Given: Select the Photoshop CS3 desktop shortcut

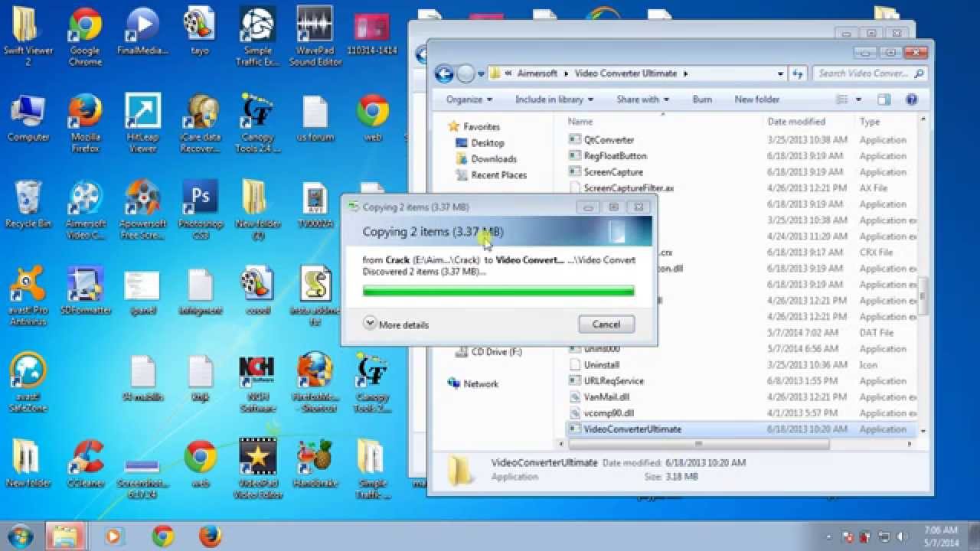Looking at the screenshot, I should 201,210.
